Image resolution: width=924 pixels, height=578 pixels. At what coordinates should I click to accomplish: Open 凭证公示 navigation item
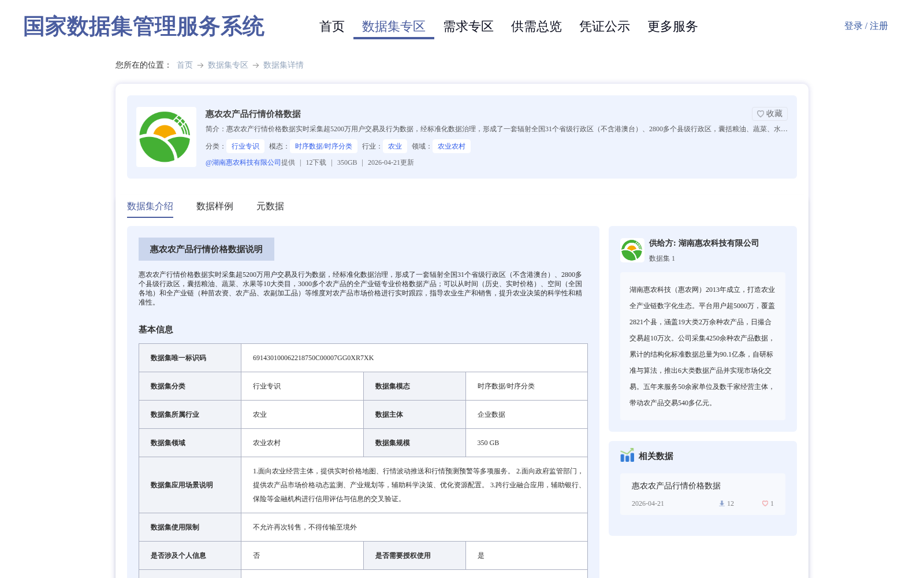(605, 27)
